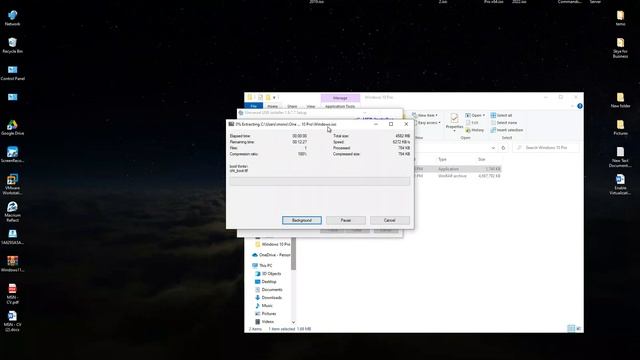640x360 pixels.
Task: Select the New folder desktop icon
Action: pyautogui.click(x=620, y=100)
